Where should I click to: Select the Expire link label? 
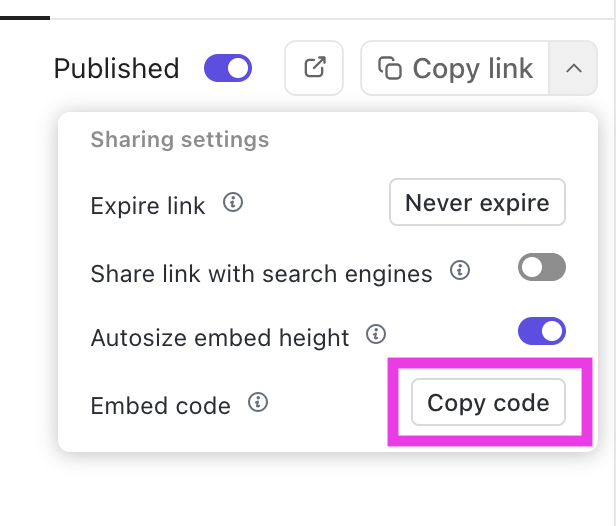pos(148,206)
